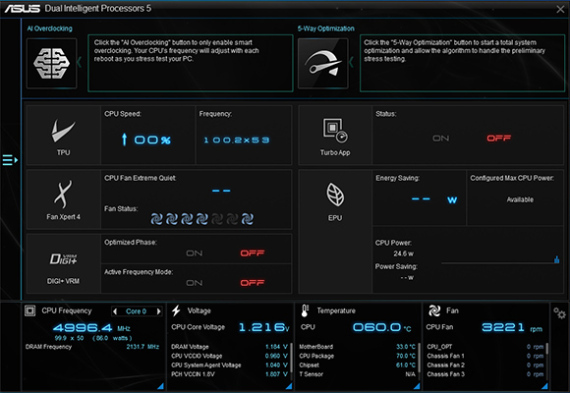Click the Chipset temperature row
Viewport: 570px width, 393px height.
pyautogui.click(x=357, y=365)
